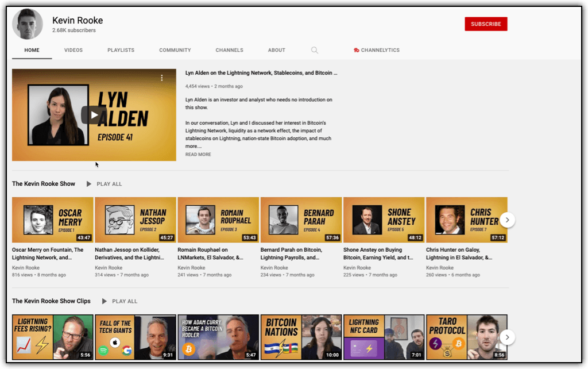The width and height of the screenshot is (588, 369).
Task: Click Kevin Rooke channel name under Oscar Merry video
Action: coord(25,268)
